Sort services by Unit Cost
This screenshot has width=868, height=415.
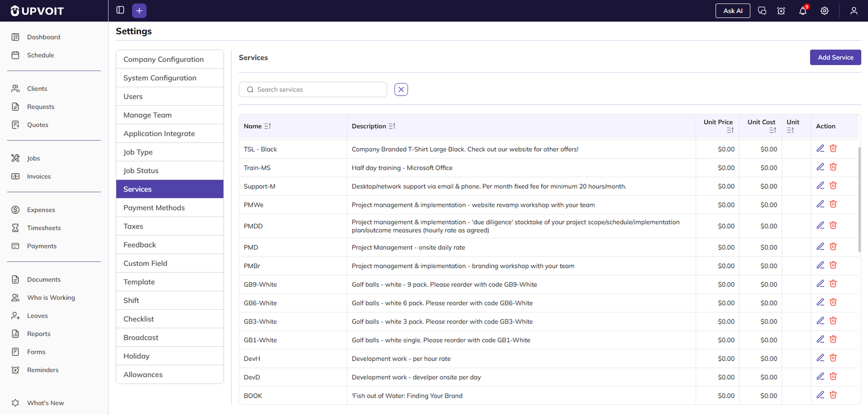click(773, 130)
